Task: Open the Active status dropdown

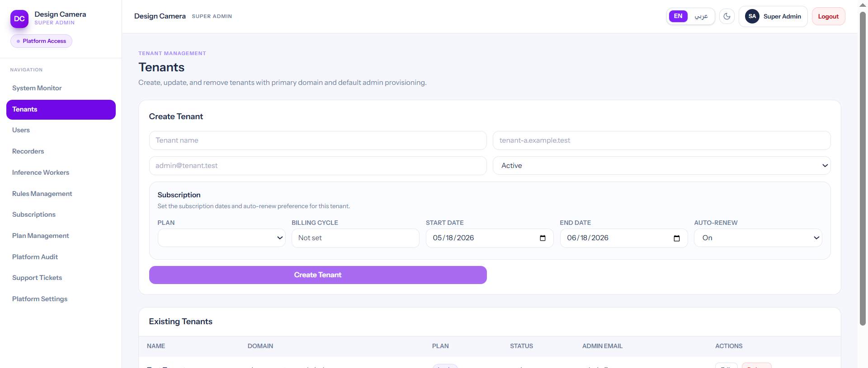Action: coord(661,166)
